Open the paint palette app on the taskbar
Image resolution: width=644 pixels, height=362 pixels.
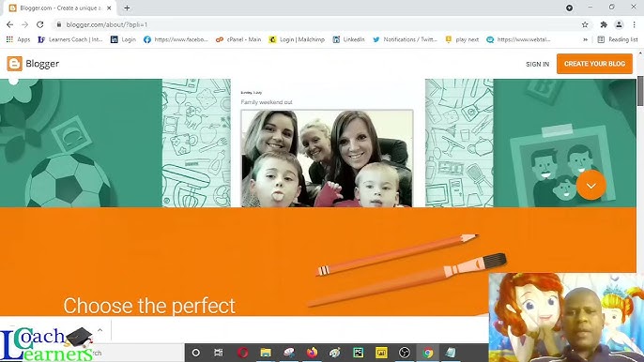[335, 353]
